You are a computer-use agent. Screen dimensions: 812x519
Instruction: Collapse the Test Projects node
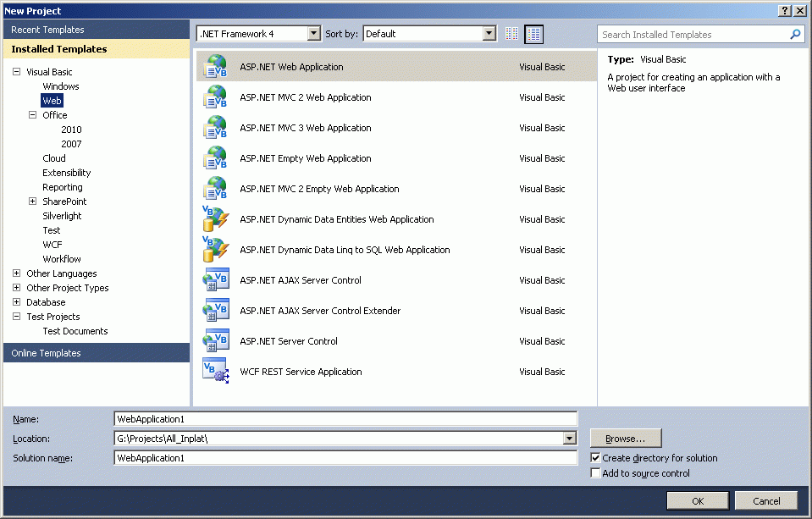click(17, 317)
